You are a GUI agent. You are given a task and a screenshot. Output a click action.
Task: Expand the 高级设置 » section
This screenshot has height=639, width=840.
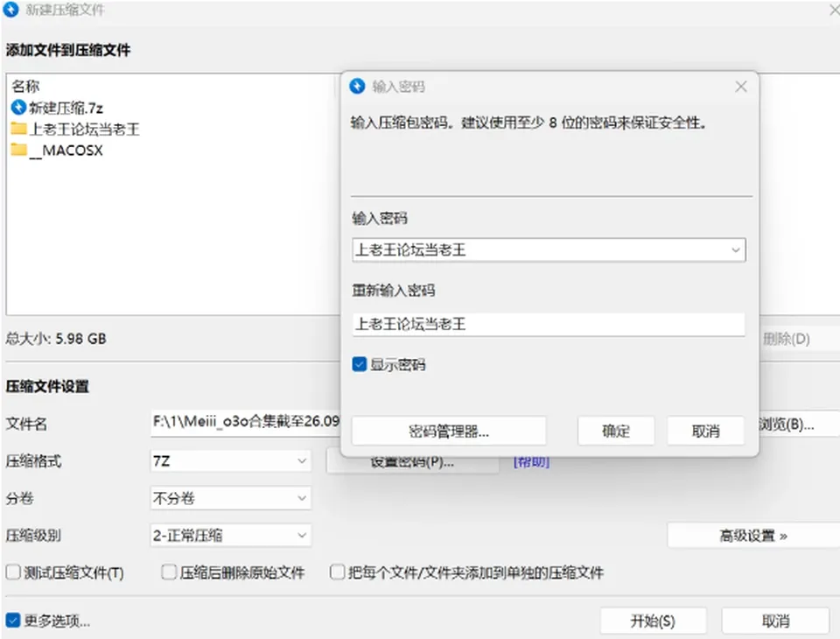point(753,536)
